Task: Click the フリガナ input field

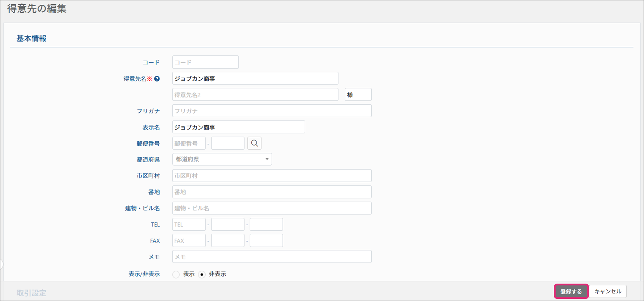Action: pyautogui.click(x=272, y=111)
